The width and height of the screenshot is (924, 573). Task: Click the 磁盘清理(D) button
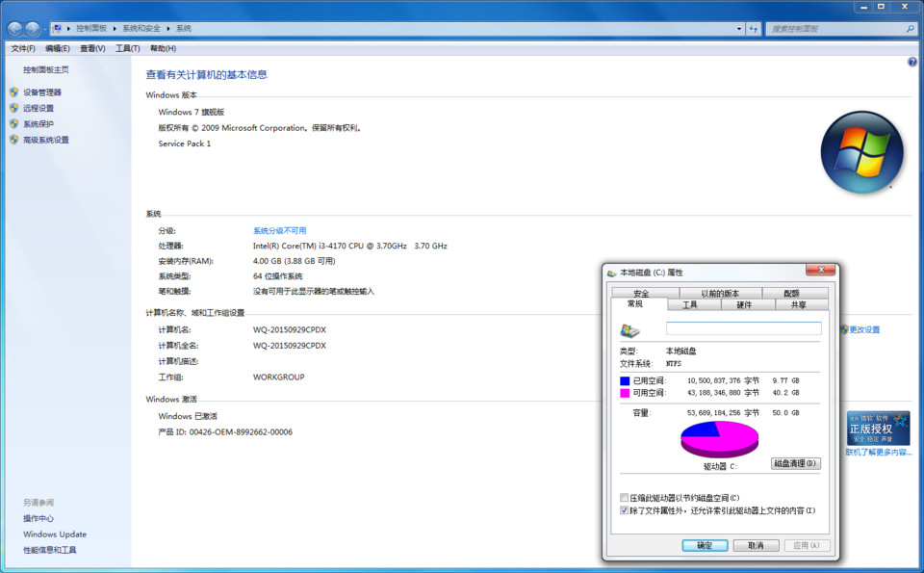(796, 463)
